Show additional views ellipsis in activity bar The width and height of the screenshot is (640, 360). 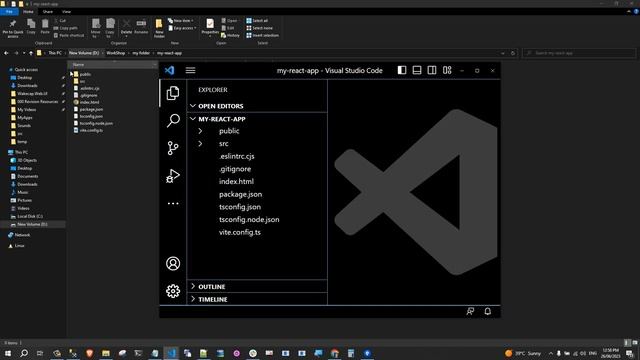(x=173, y=203)
